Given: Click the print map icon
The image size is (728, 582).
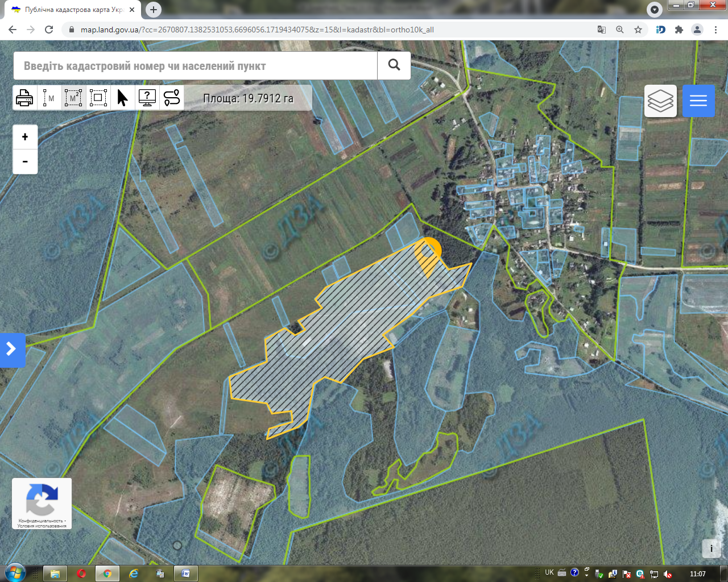Looking at the screenshot, I should (x=24, y=98).
